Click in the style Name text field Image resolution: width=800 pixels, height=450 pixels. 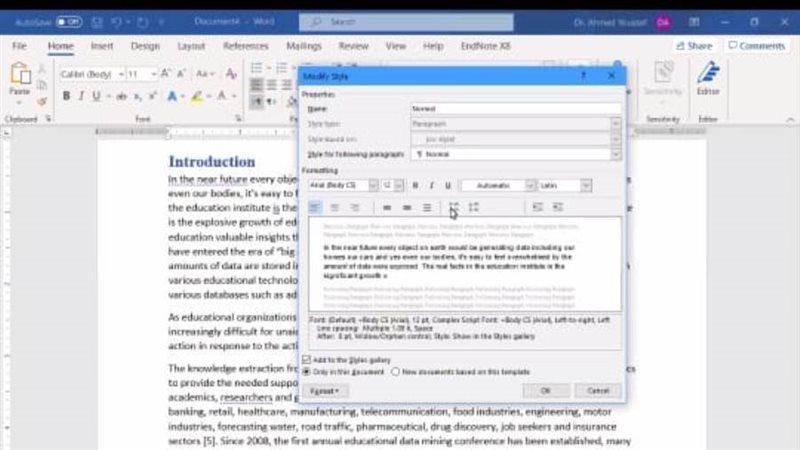(x=515, y=108)
